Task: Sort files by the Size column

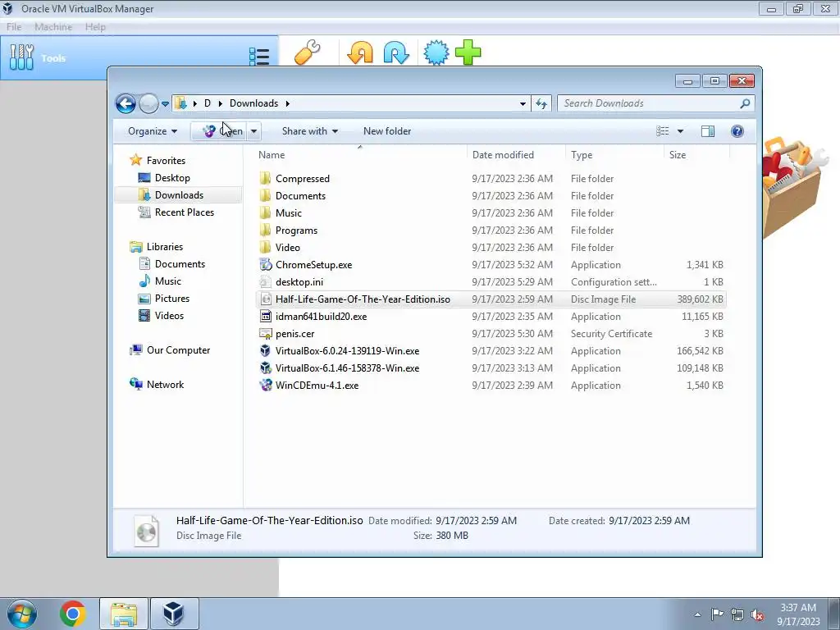Action: [678, 155]
